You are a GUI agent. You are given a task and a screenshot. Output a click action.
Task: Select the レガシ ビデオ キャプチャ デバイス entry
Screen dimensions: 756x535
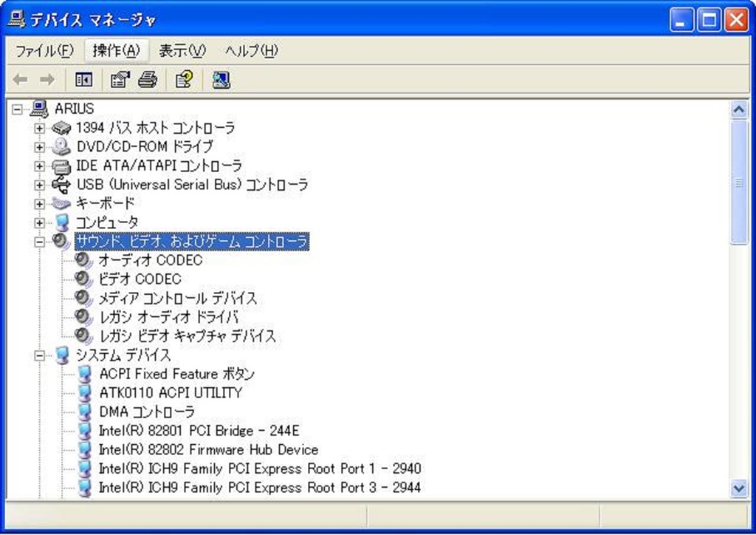(x=188, y=335)
